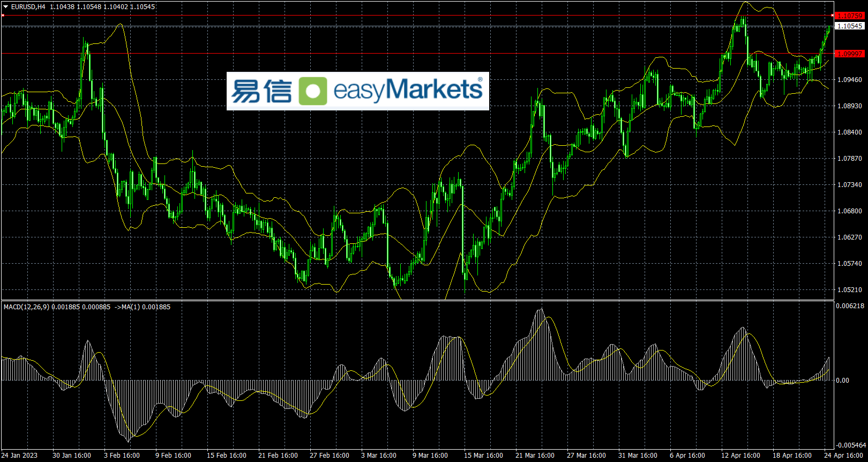Screen dimensions: 868x462
Task: Click the 1.06800 price axis value
Action: coord(850,211)
